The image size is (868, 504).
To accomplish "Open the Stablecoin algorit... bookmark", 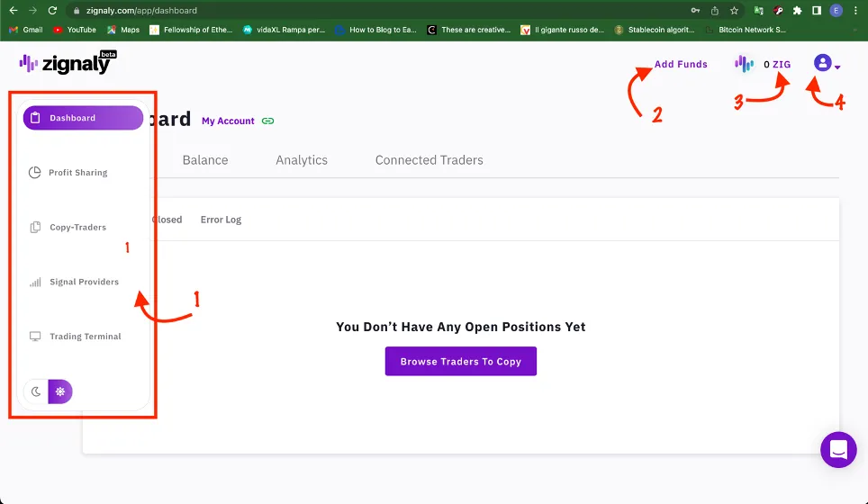I will click(655, 30).
